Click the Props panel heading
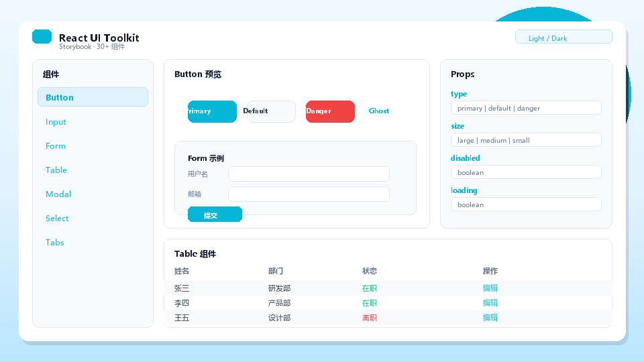The image size is (644, 362). 462,74
